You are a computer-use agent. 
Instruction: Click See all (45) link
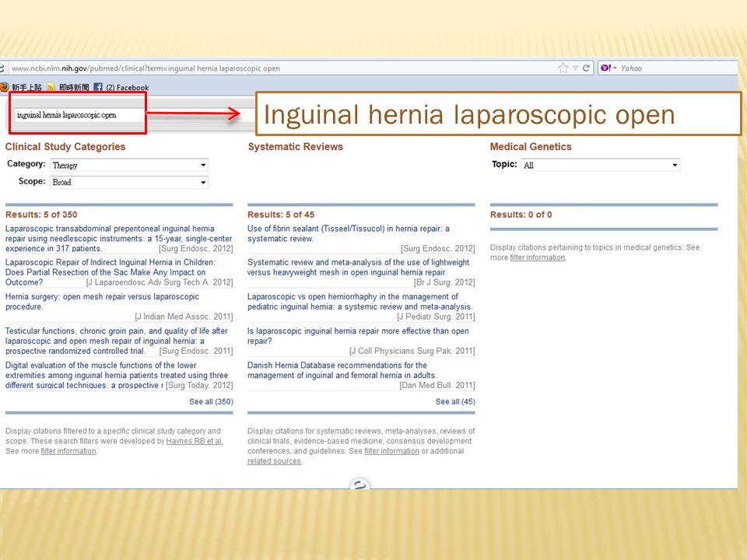pyautogui.click(x=455, y=401)
